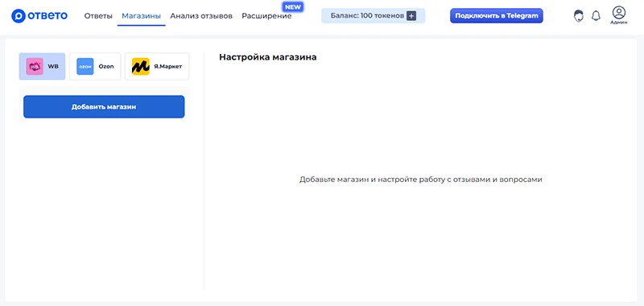
Task: Select the Ozon marketplace tab
Action: coord(95,66)
